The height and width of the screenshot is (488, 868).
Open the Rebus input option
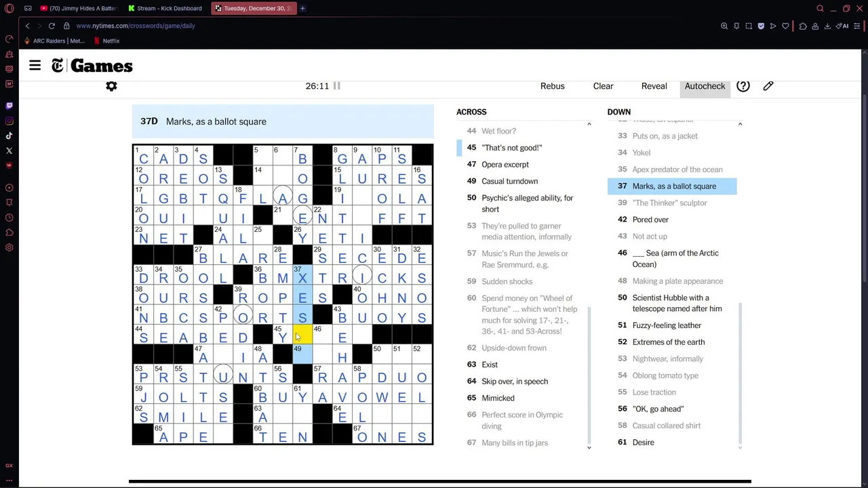(553, 86)
